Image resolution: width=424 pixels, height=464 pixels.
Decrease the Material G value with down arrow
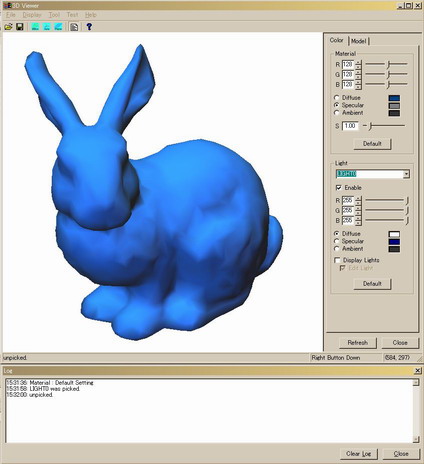(x=358, y=77)
